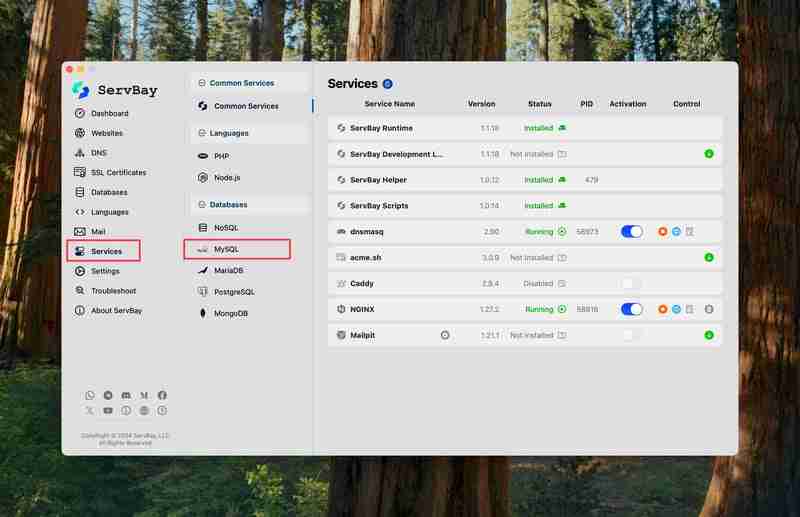This screenshot has height=517, width=800.
Task: Turn off the dnsmasq activation switch
Action: pos(631,231)
